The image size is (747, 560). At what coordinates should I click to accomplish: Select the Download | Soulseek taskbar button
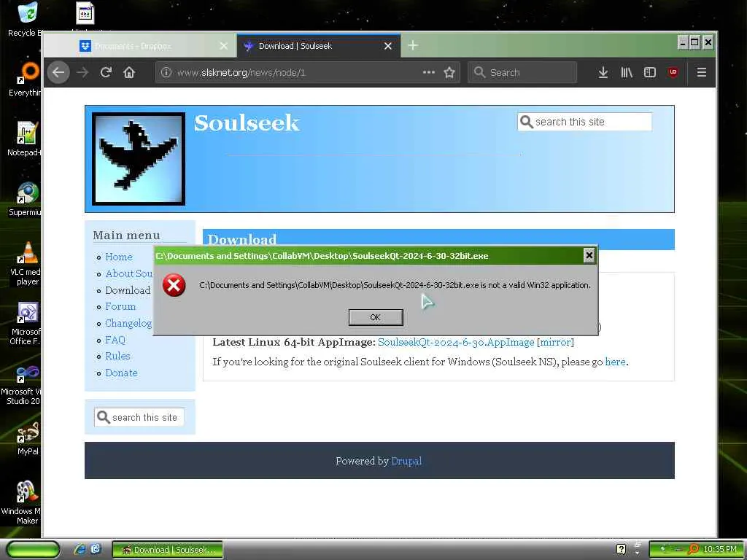168,550
